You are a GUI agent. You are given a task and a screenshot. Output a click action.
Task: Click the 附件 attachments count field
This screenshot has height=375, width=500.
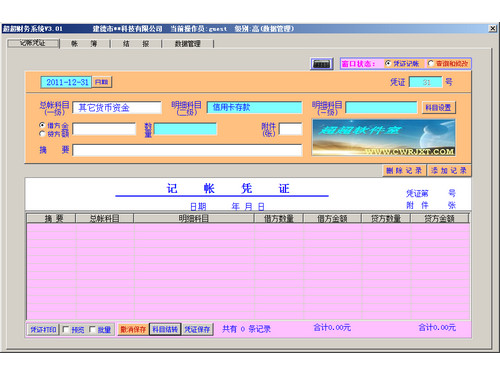(291, 129)
